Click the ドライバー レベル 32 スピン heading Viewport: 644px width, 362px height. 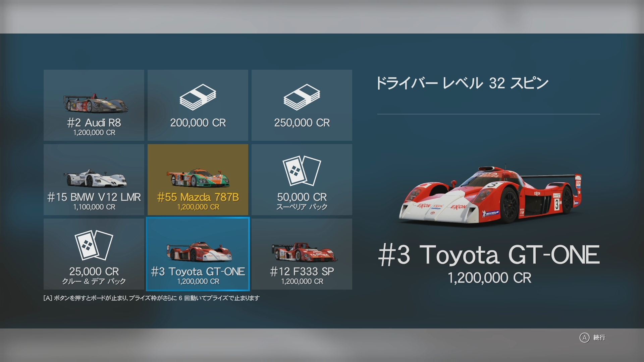click(x=462, y=83)
